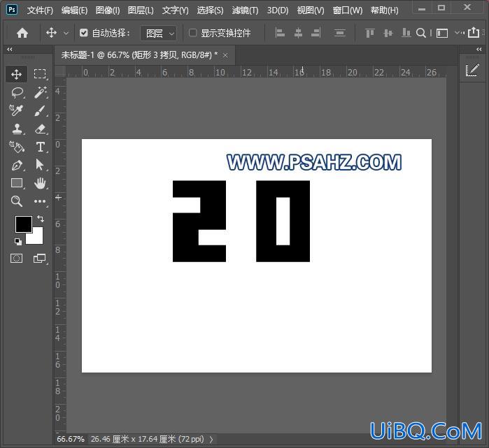
Task: Swap foreground and background colors
Action: point(41,219)
